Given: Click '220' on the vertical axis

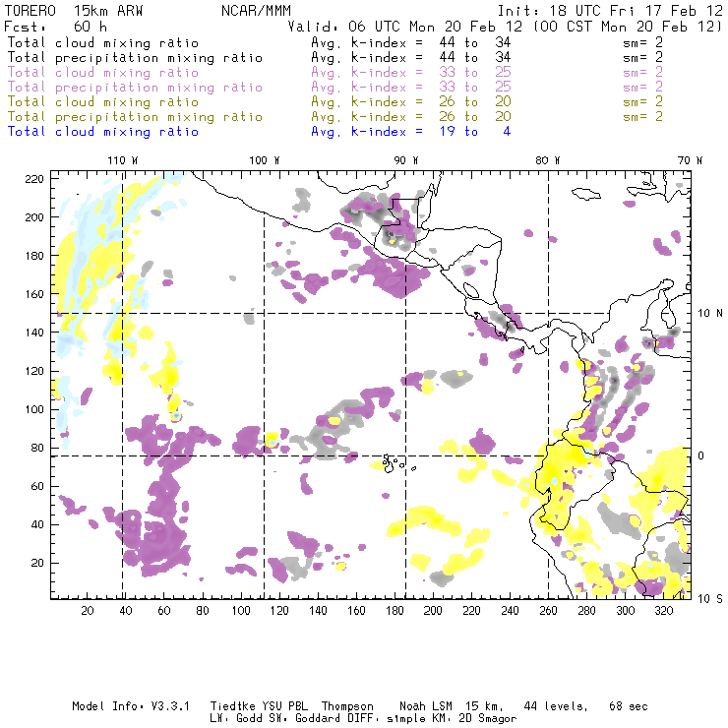Looking at the screenshot, I should 34,179.
